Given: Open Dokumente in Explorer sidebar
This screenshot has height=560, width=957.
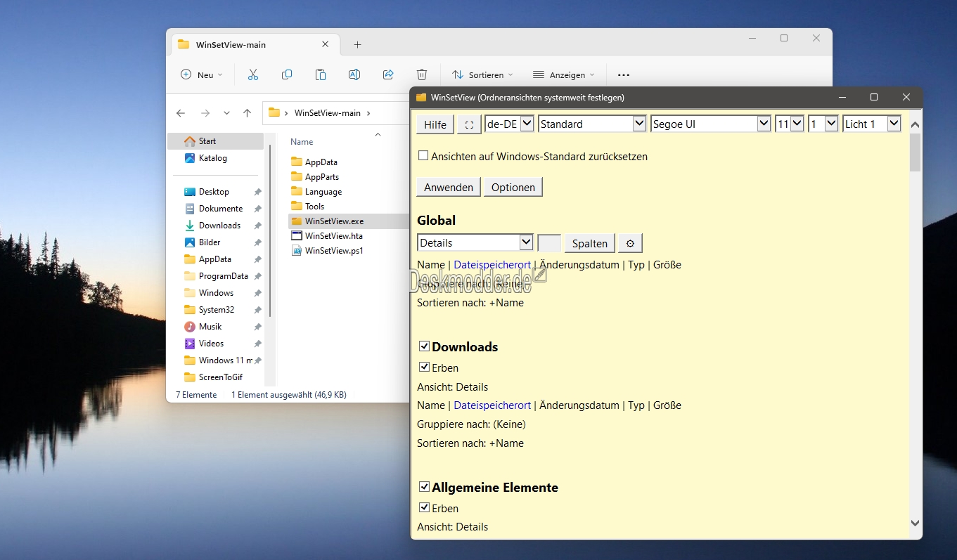Looking at the screenshot, I should (215, 209).
